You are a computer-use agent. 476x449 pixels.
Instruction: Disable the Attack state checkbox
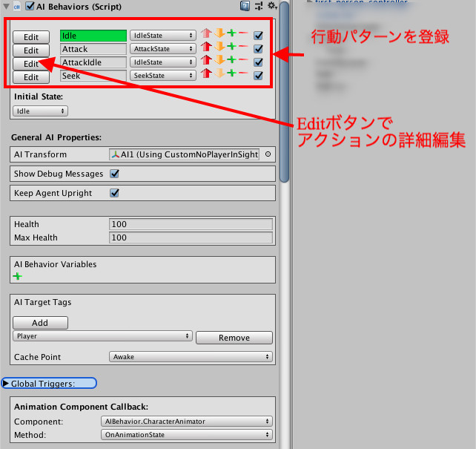tap(258, 48)
